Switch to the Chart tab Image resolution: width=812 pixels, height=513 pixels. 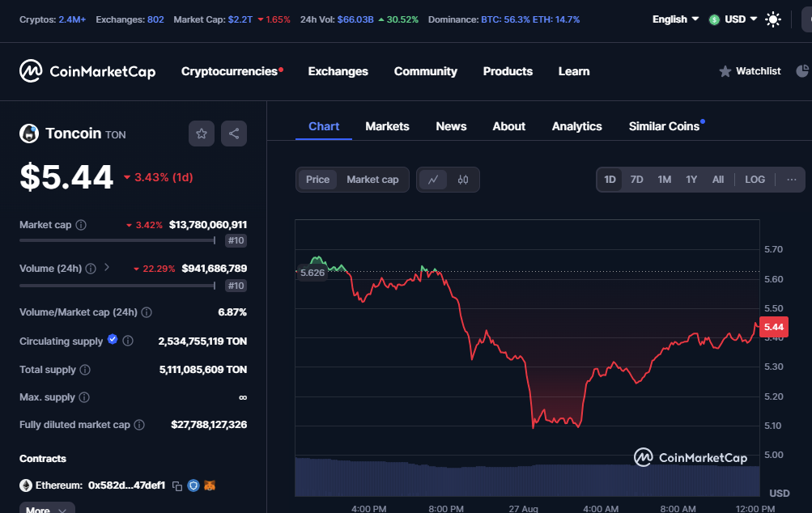click(x=324, y=126)
